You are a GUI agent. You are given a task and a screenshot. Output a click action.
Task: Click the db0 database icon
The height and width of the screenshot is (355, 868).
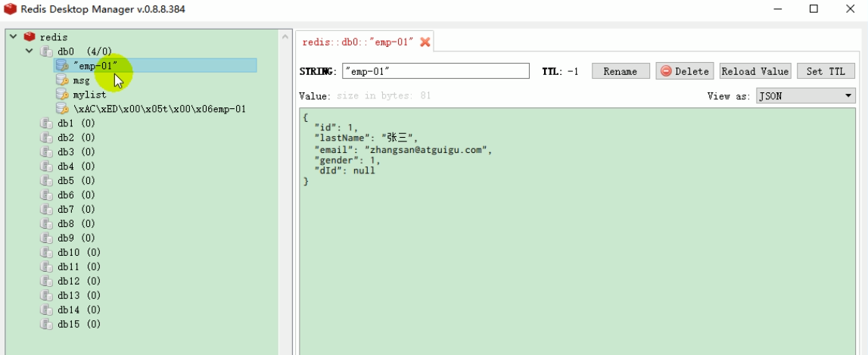click(46, 51)
